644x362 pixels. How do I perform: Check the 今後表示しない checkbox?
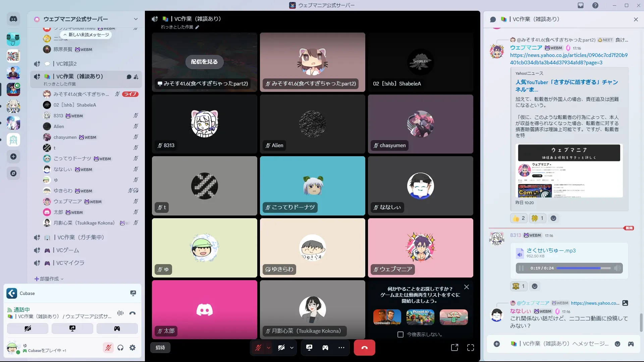(x=400, y=334)
